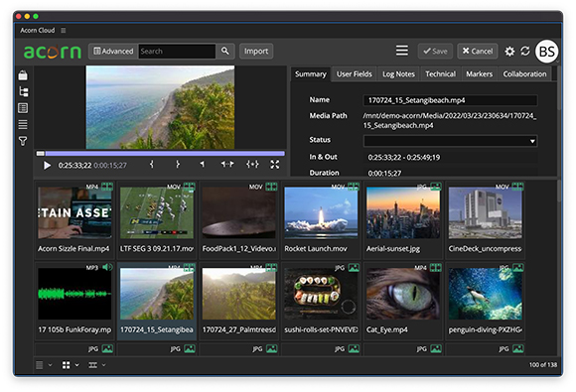The image size is (576, 392).
Task: Select the 170724_27_Palmtreesd thumbnail
Action: [x=238, y=294]
